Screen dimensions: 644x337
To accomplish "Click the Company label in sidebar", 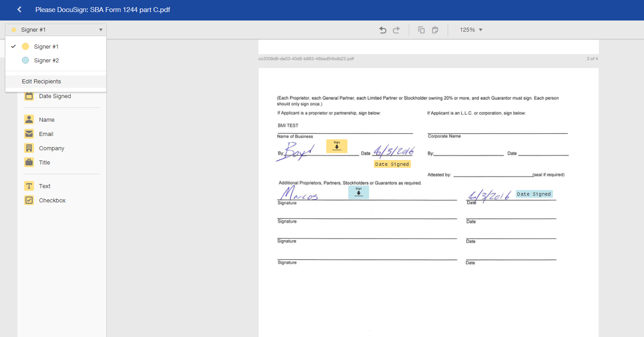I will (51, 148).
